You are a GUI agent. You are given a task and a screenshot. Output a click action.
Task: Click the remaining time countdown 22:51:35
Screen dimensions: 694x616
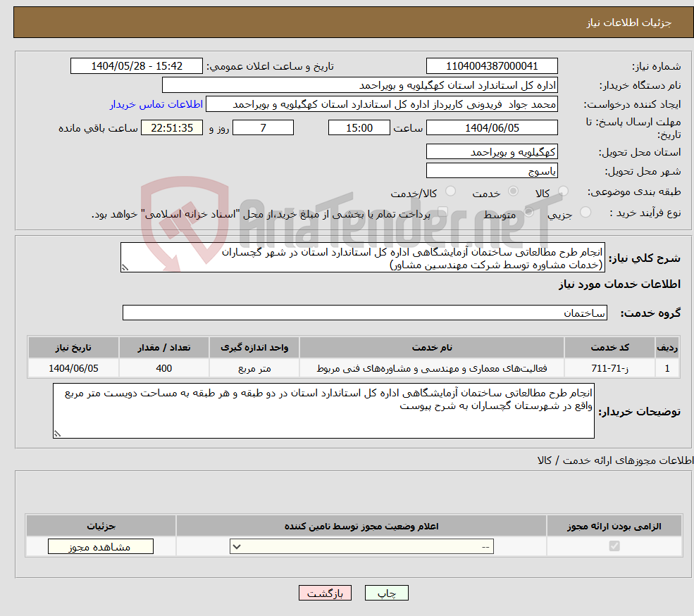[x=172, y=127]
